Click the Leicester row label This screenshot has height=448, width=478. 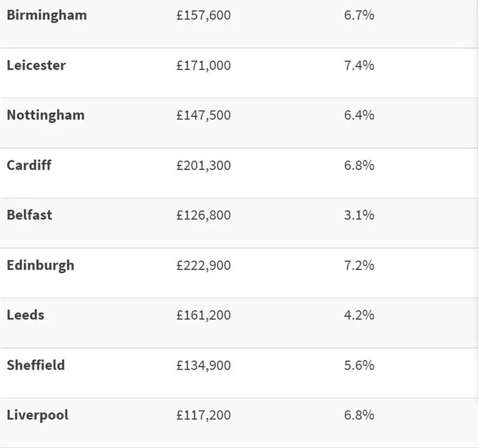click(x=36, y=66)
